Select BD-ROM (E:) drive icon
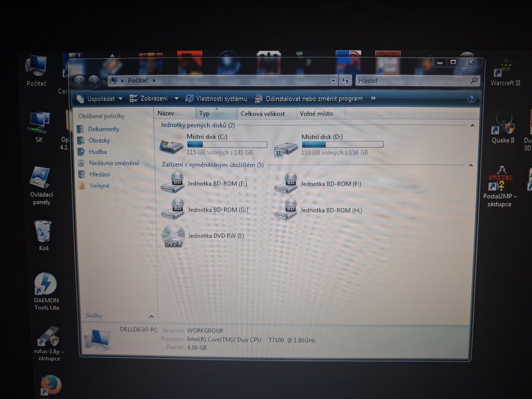 tap(172, 182)
